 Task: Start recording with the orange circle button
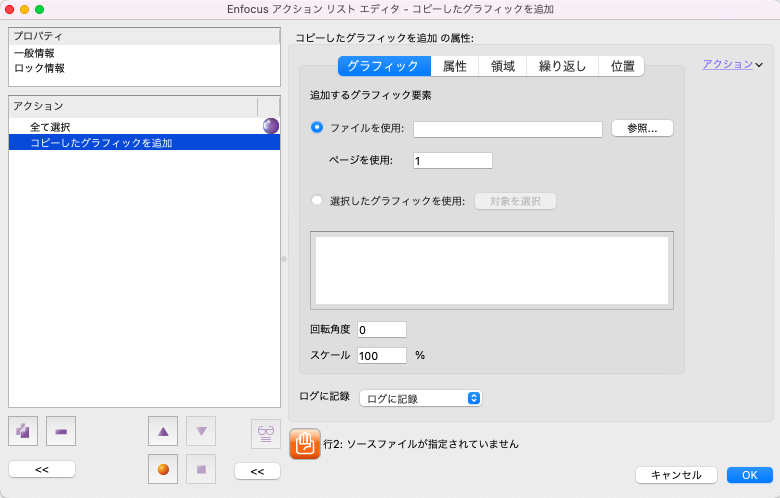[x=163, y=469]
